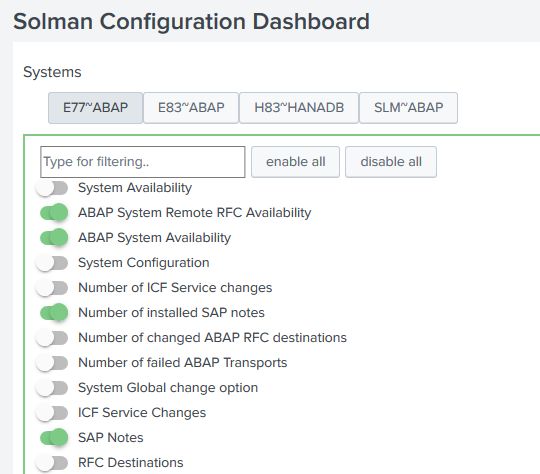
Task: Switch to the E83~ABAP tab
Action: point(191,108)
